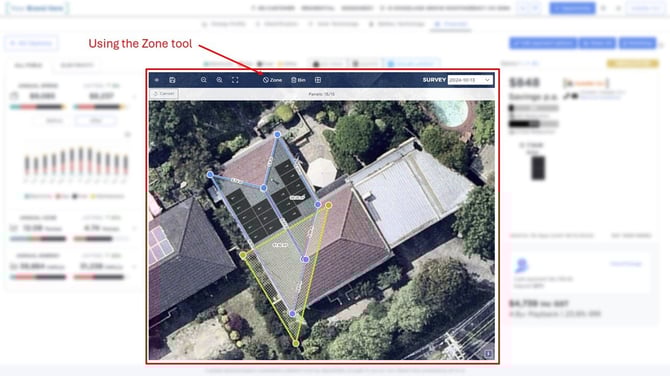Image resolution: width=670 pixels, height=376 pixels.
Task: Select the bottommost yellow zone vertex handle
Action: pyautogui.click(x=296, y=343)
